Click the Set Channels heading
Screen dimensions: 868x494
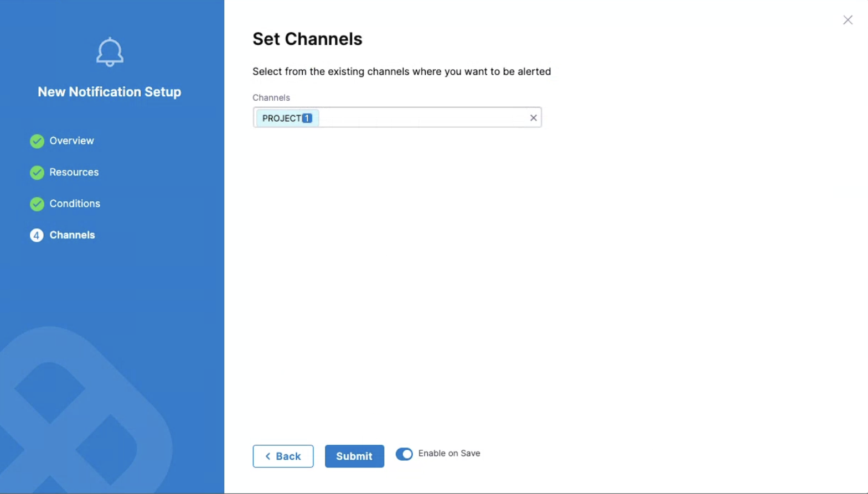coord(307,39)
